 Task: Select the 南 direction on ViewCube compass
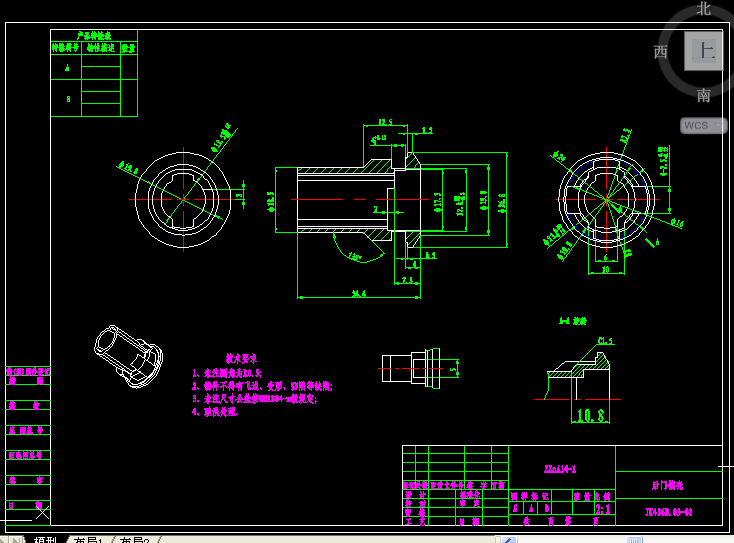[x=704, y=95]
